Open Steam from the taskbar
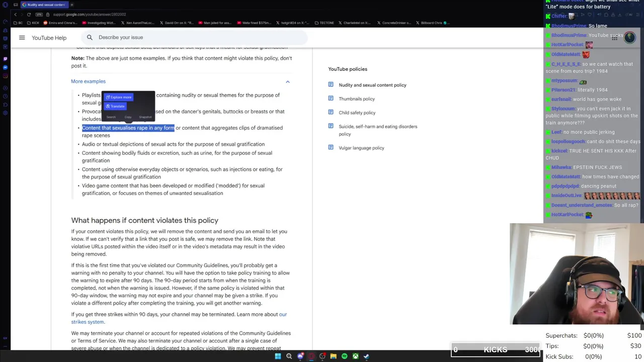This screenshot has height=362, width=644. click(366, 356)
